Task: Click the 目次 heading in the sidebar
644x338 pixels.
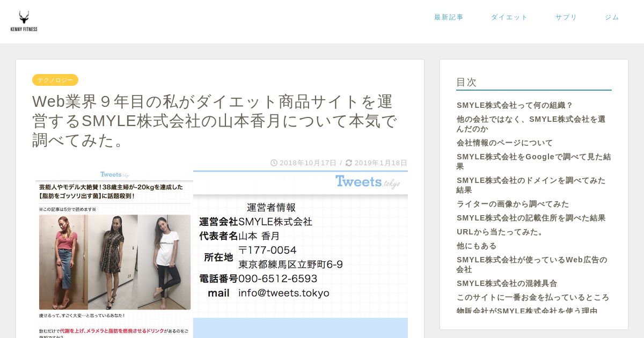Action: [466, 82]
